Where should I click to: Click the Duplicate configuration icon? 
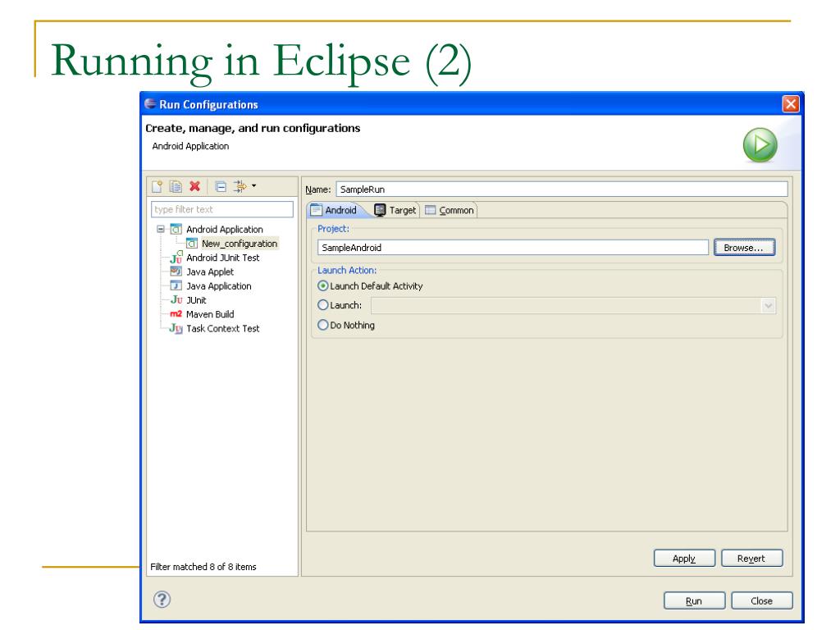[x=176, y=186]
